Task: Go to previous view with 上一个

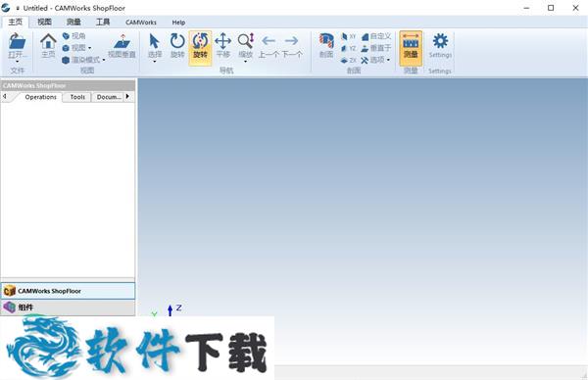Action: [x=269, y=46]
